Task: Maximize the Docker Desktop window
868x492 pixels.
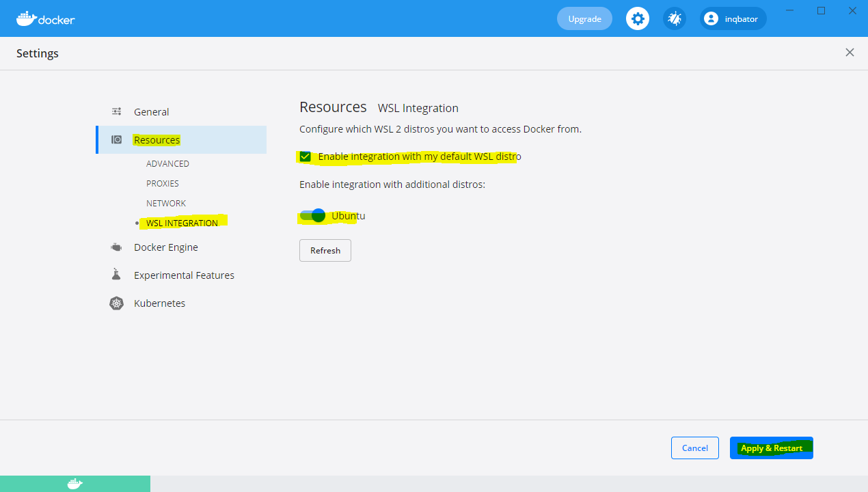Action: point(822,10)
